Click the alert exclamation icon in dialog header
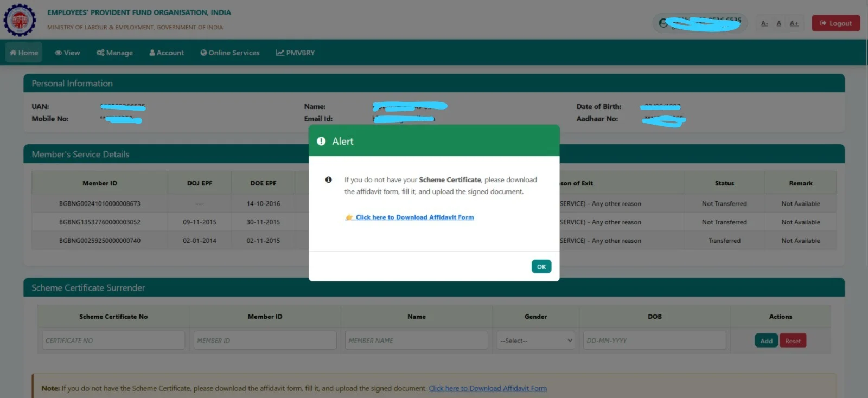This screenshot has height=398, width=868. (x=321, y=141)
